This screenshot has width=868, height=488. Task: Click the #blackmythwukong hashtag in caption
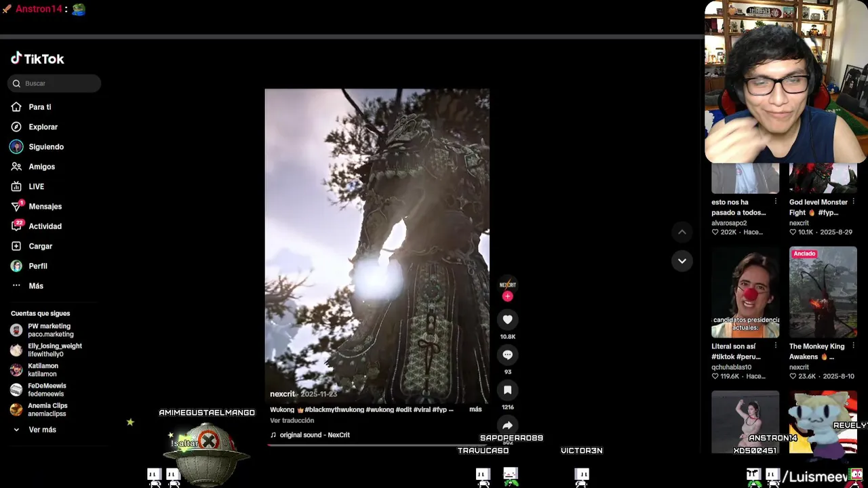tap(334, 409)
